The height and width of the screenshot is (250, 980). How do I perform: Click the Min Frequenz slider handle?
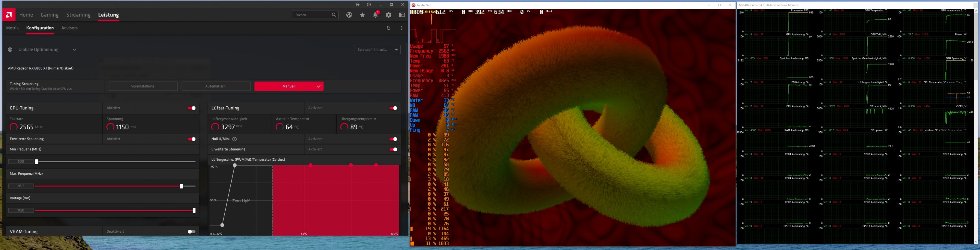36,162
